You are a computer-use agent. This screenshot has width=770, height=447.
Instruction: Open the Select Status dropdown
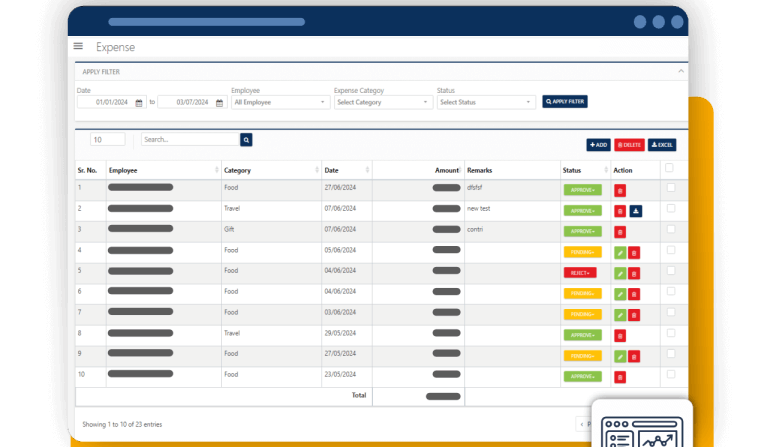(x=486, y=102)
